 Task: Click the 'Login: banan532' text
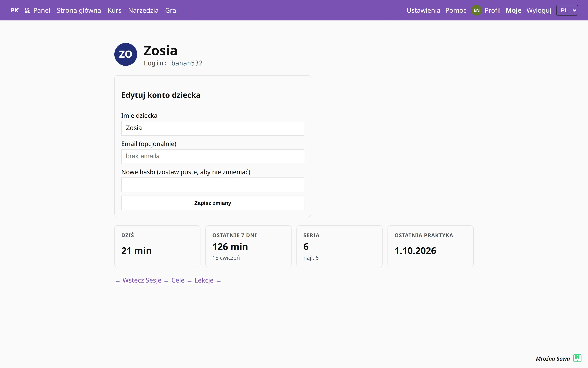pyautogui.click(x=173, y=63)
